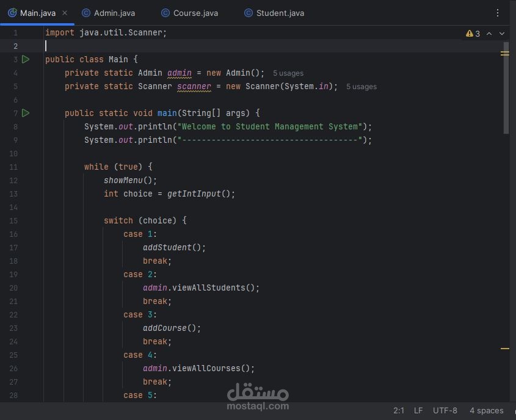Image resolution: width=516 pixels, height=420 pixels.
Task: Click the 'case 3:' label
Action: pos(140,314)
